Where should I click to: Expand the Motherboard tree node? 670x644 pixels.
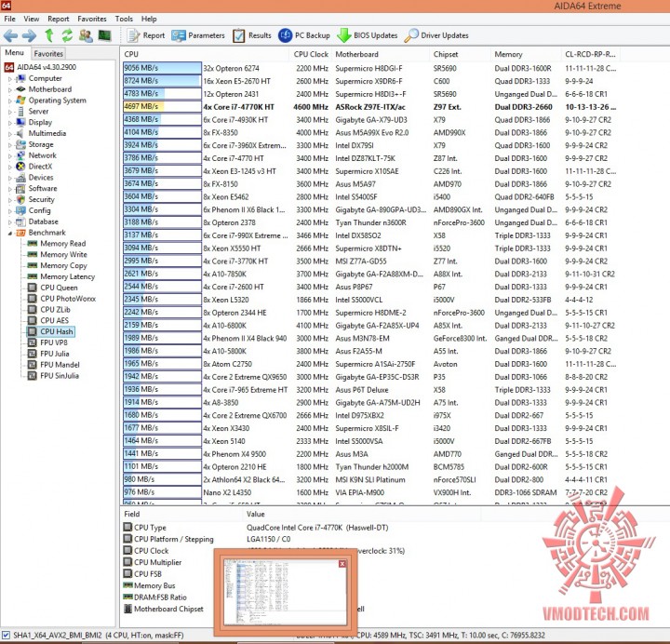tap(9, 89)
